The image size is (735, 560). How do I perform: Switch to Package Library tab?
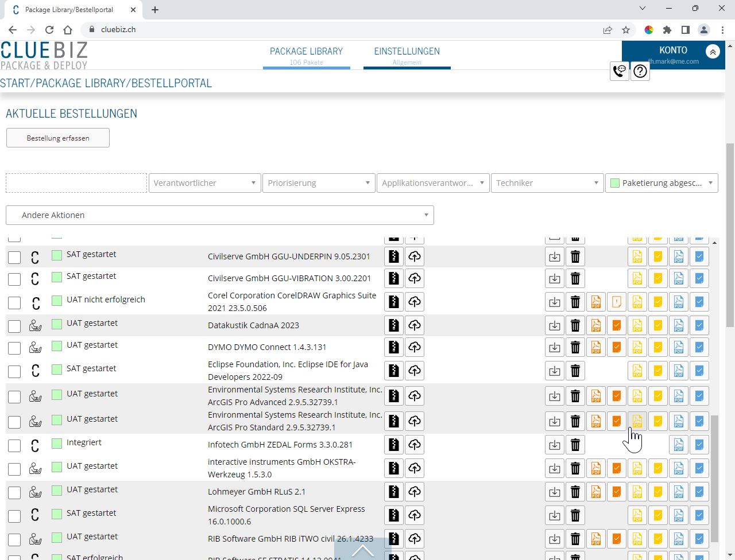[306, 56]
